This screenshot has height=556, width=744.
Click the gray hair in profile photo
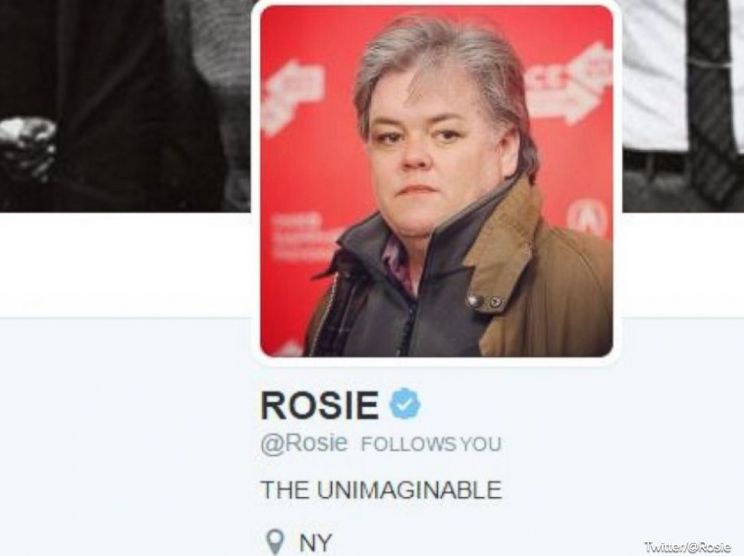pyautogui.click(x=444, y=71)
